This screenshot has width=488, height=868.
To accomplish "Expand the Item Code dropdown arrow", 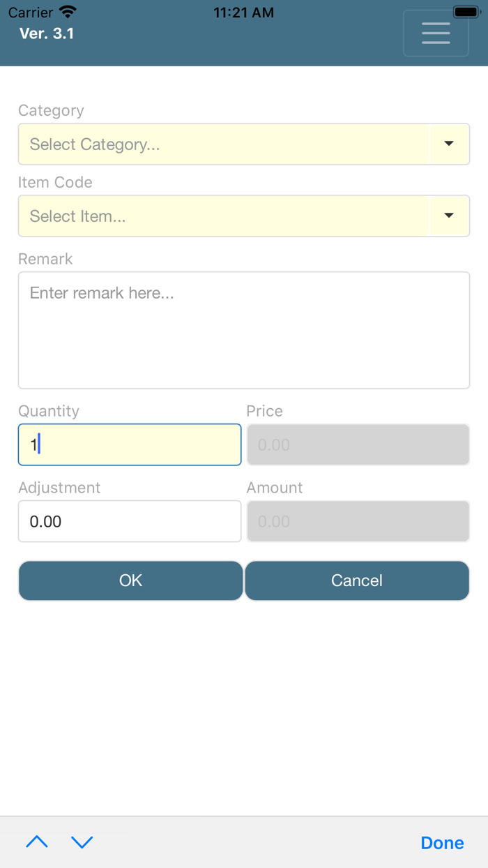I will [x=449, y=216].
